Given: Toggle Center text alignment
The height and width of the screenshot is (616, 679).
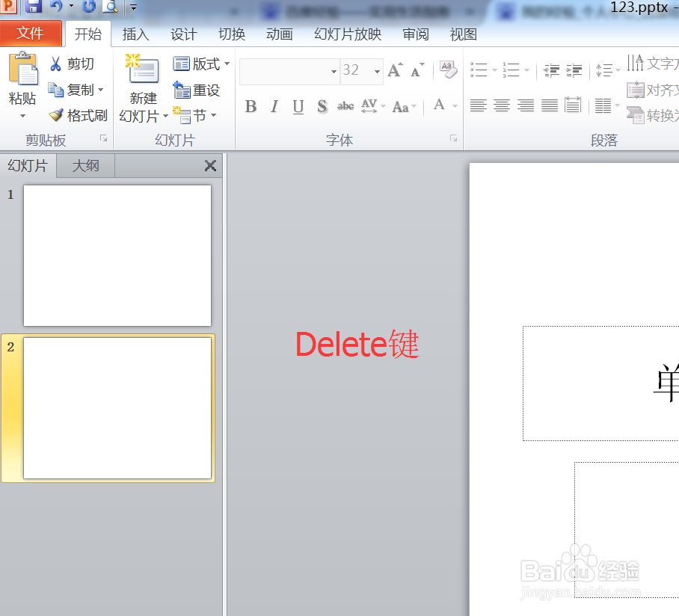Looking at the screenshot, I should point(502,105).
